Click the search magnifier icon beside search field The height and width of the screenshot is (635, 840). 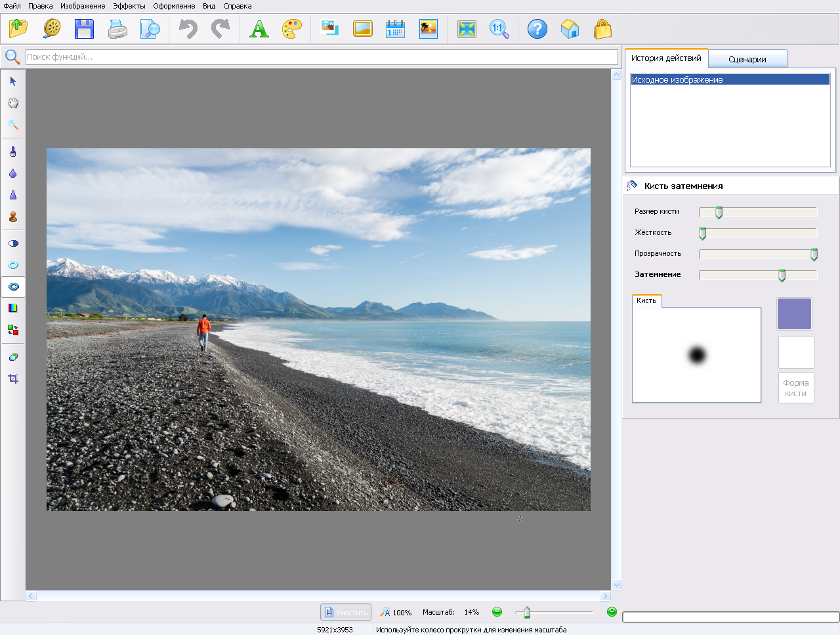point(12,57)
